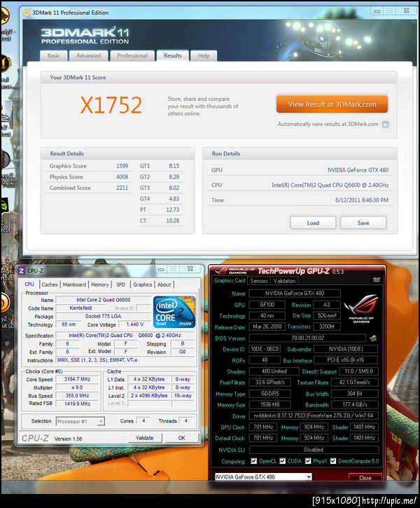This screenshot has width=420, height=508.
Task: Click the Driver version field in GPU-Z
Action: (x=313, y=416)
